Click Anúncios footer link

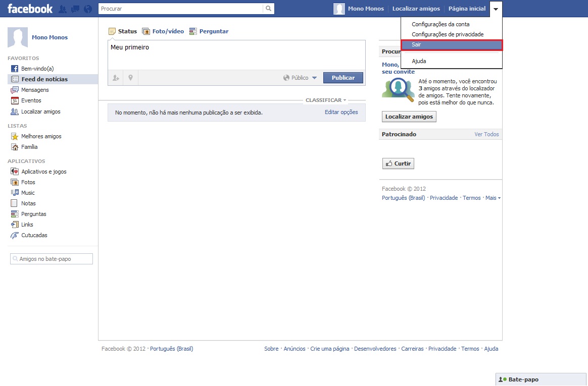(295, 349)
